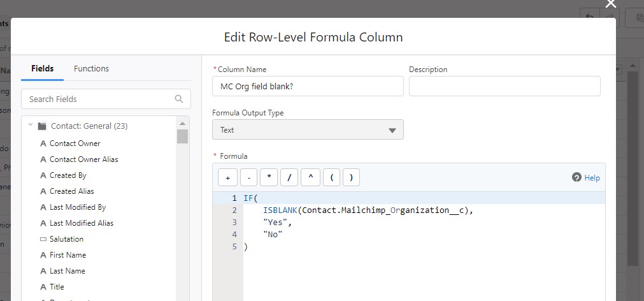The image size is (644, 301).
Task: Click the Column Name input field
Action: pyautogui.click(x=308, y=86)
